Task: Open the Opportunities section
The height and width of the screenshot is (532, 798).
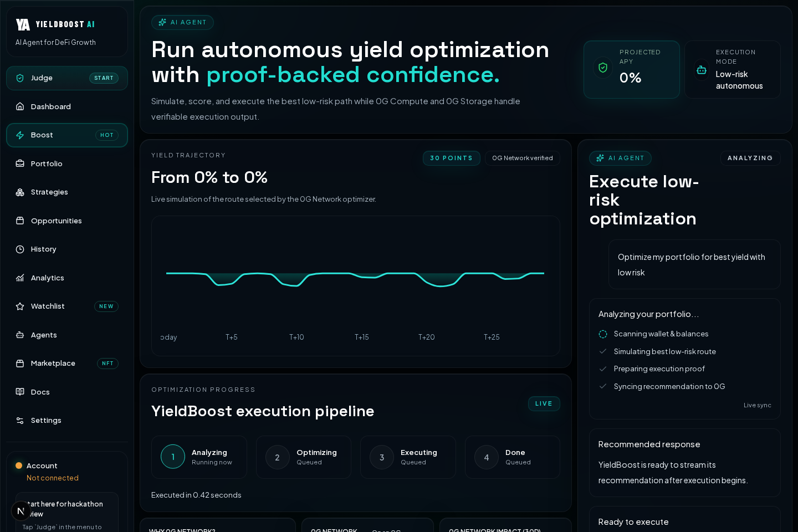Action: pyautogui.click(x=67, y=221)
